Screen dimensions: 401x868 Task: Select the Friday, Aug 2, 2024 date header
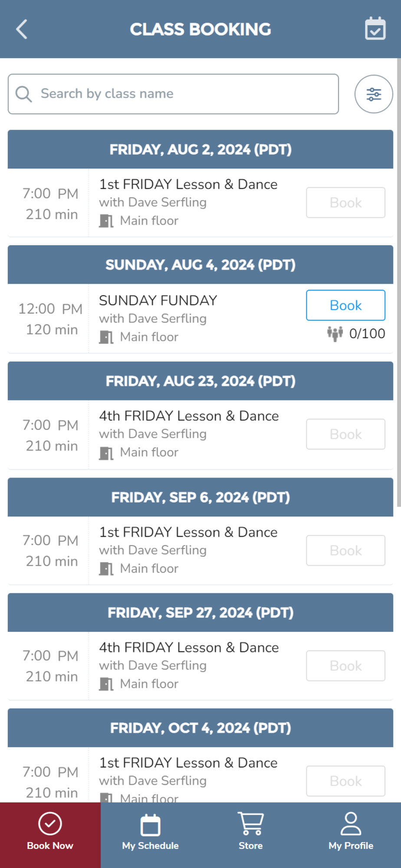coord(200,149)
